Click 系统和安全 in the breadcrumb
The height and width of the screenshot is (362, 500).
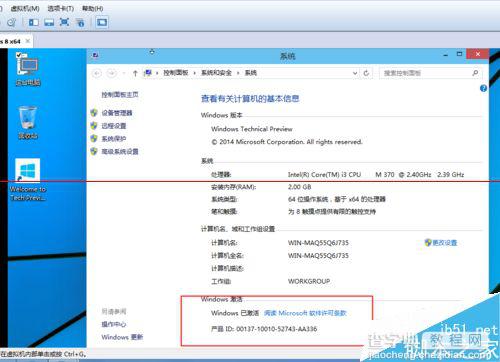[x=216, y=73]
